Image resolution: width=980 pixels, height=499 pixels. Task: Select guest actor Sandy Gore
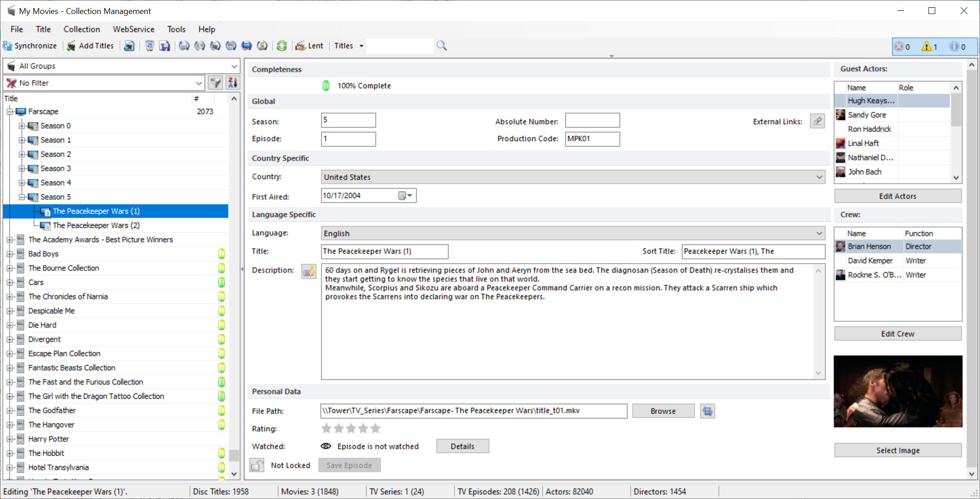[867, 115]
